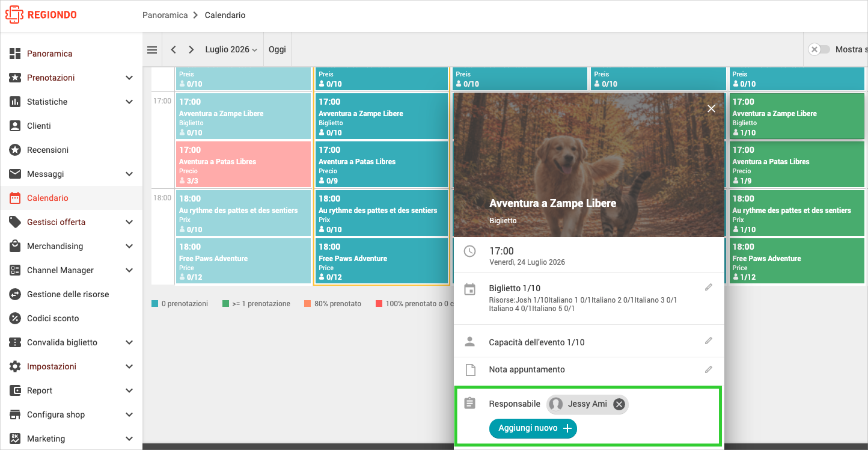
Task: Open the hamburger menu in calendar toolbar
Action: click(152, 50)
